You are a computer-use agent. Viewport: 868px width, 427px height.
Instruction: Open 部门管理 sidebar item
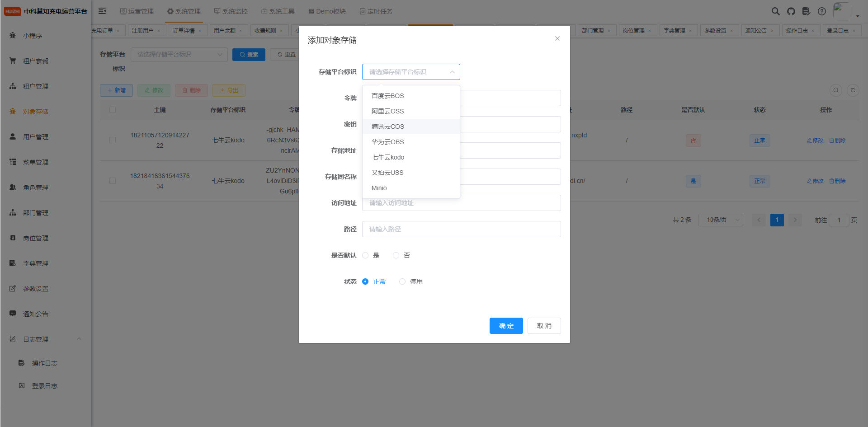pyautogui.click(x=45, y=213)
